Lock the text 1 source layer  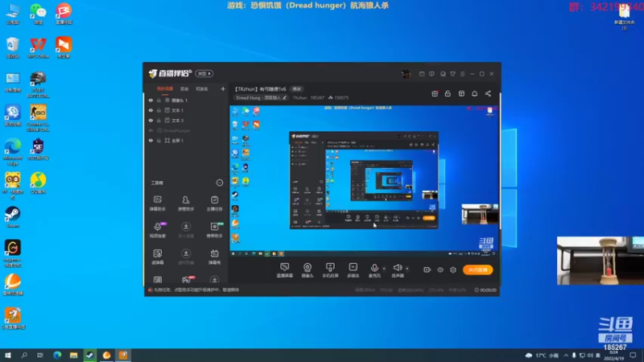click(x=159, y=110)
